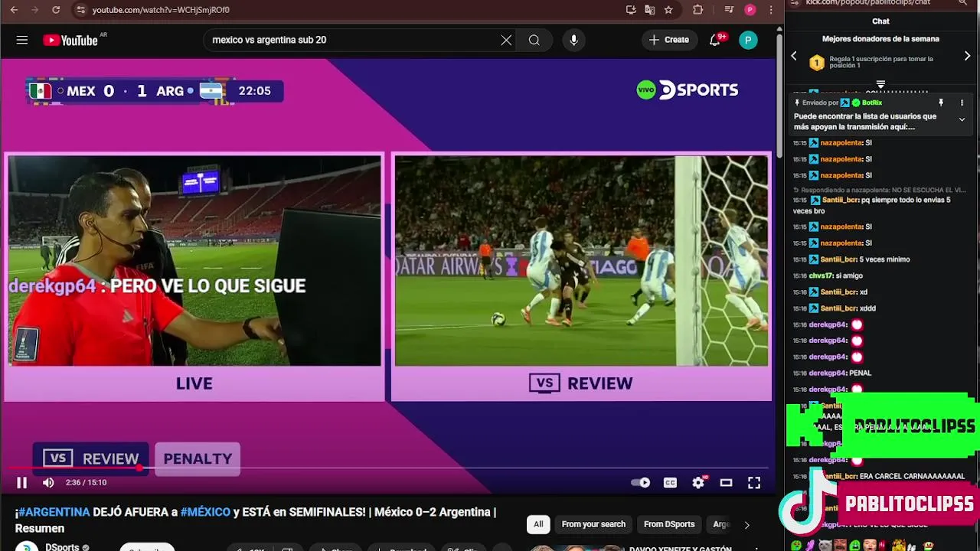
Task: Run search with magnifier button
Action: (534, 40)
